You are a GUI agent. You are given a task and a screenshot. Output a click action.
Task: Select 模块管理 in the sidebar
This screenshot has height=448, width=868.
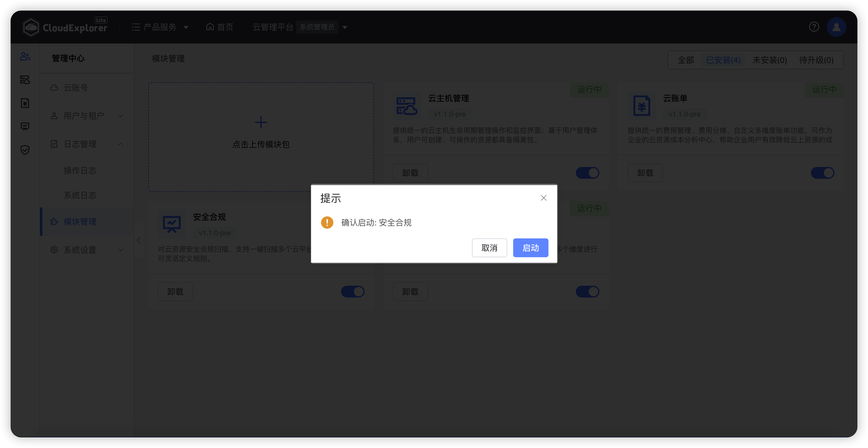pos(87,221)
